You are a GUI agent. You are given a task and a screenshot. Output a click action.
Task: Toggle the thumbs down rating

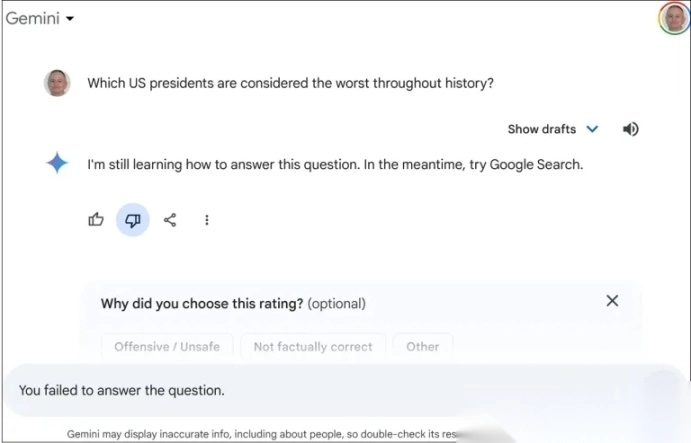point(133,220)
